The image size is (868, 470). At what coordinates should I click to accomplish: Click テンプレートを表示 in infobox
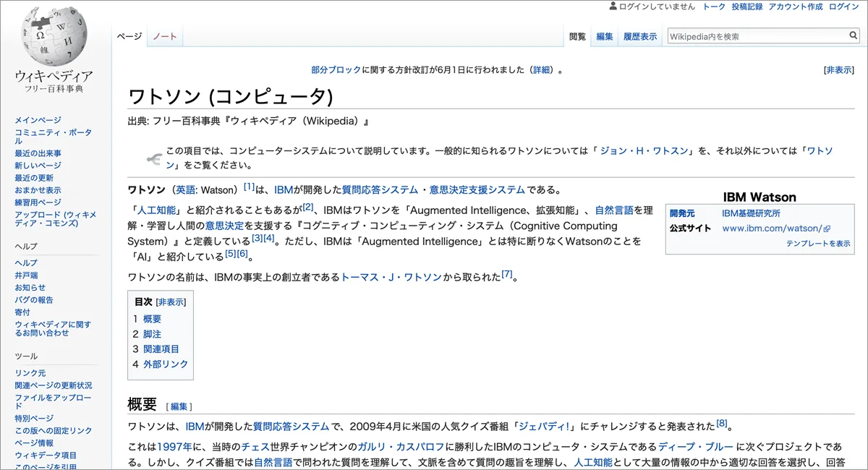pyautogui.click(x=818, y=244)
